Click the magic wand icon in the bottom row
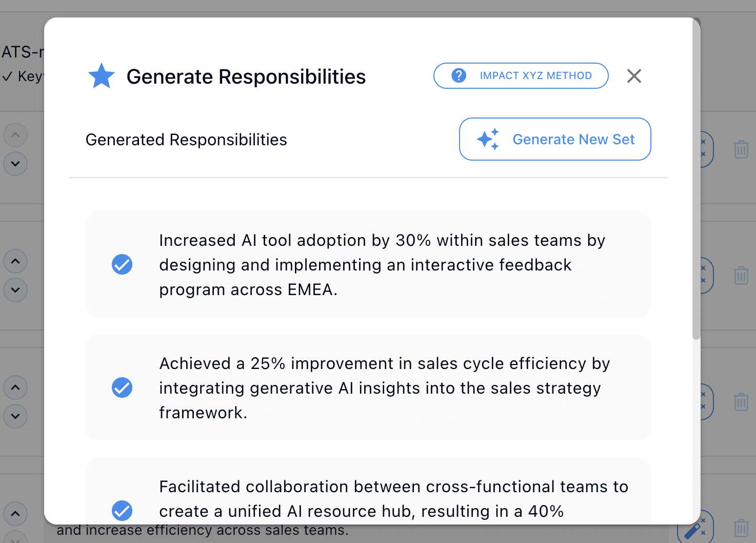 point(695,529)
